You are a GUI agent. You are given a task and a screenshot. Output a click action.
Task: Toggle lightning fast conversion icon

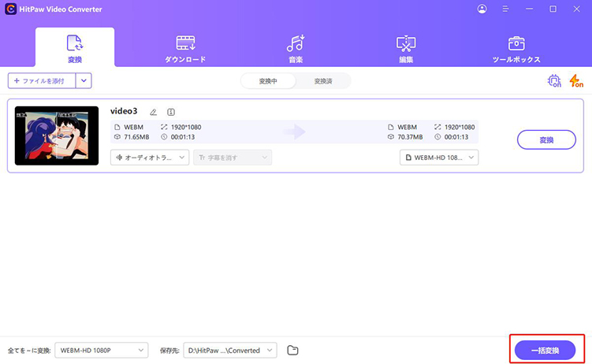(576, 80)
